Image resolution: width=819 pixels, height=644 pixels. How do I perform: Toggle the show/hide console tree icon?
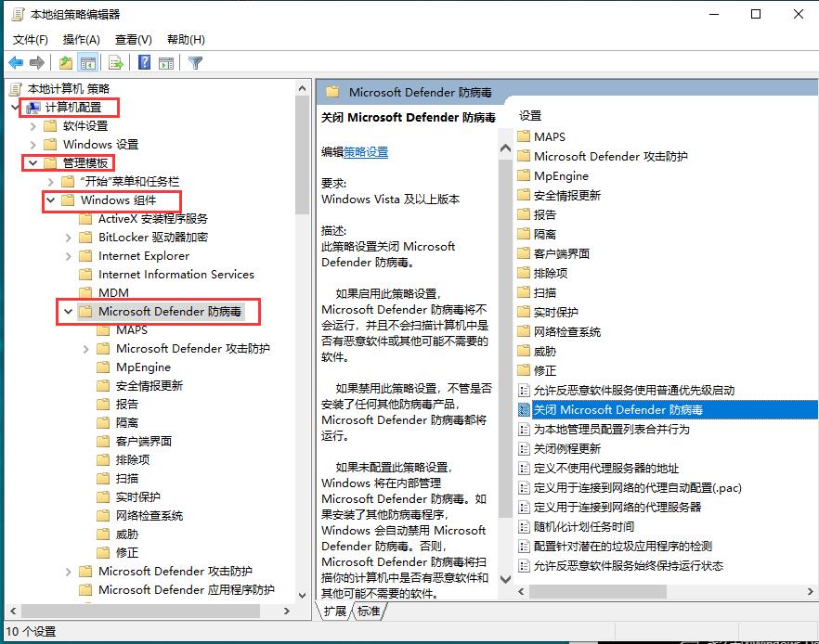coord(88,63)
